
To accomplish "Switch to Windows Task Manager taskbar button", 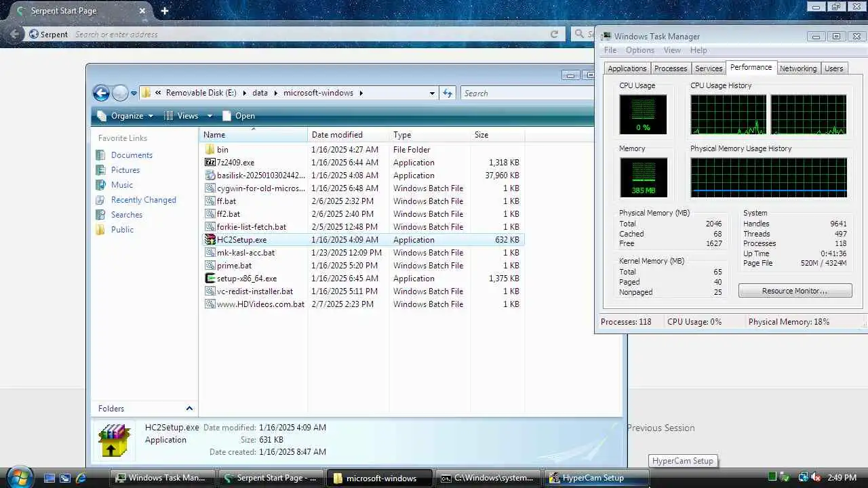I will pyautogui.click(x=163, y=478).
